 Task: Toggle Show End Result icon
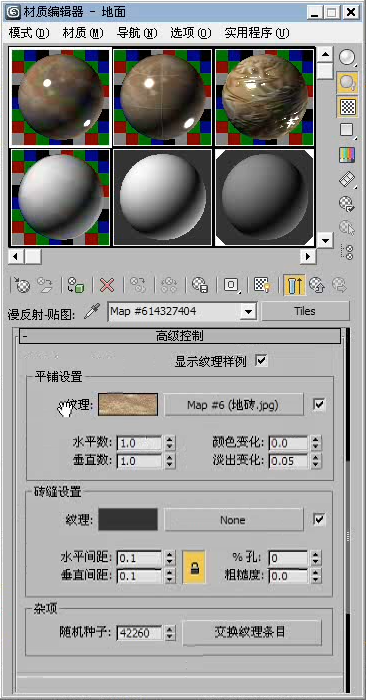click(295, 285)
